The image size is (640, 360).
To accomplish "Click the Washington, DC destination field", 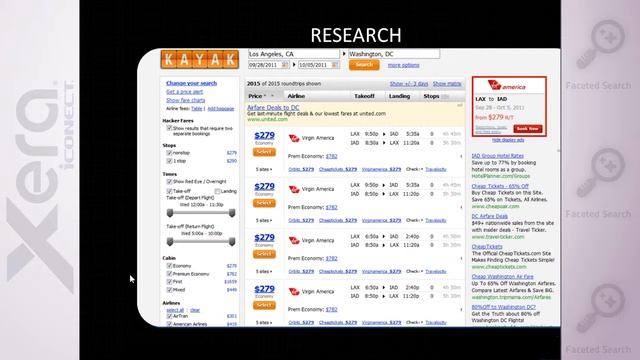I will coord(394,54).
